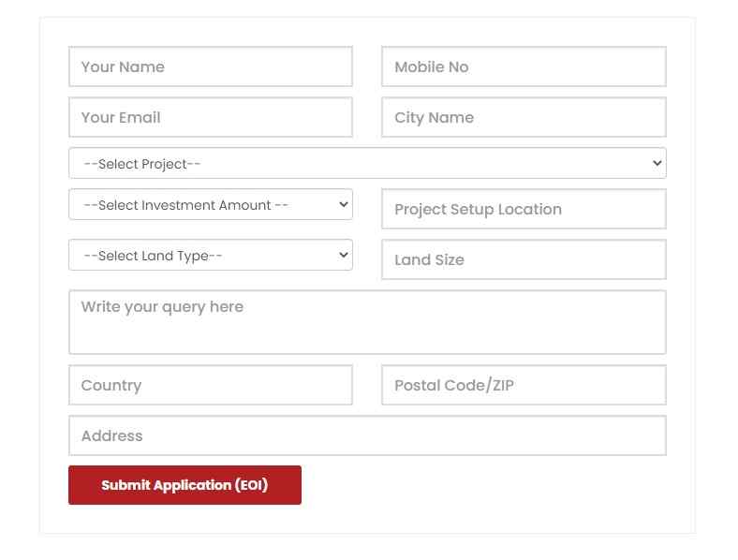Click the red submit button's label text

tap(184, 485)
